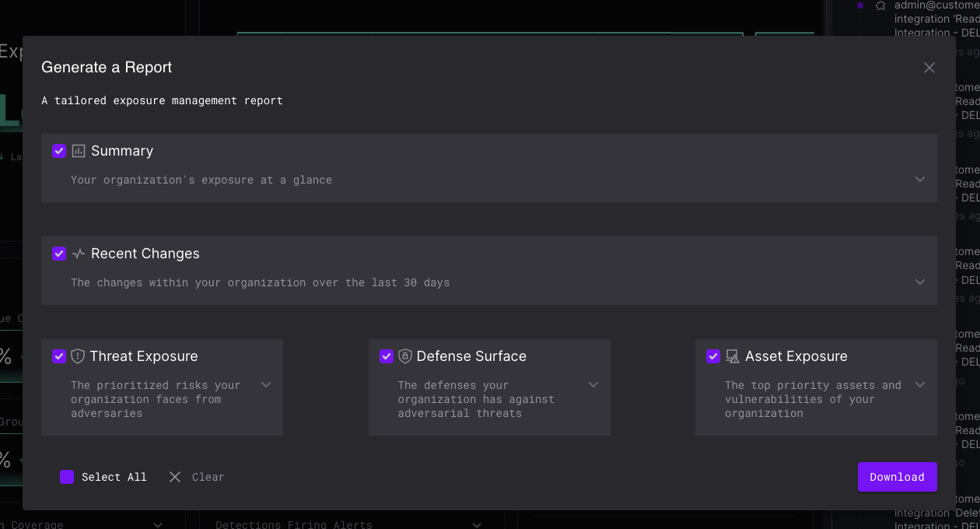Image resolution: width=980 pixels, height=529 pixels.
Task: Tick the Select All checkbox
Action: click(67, 477)
